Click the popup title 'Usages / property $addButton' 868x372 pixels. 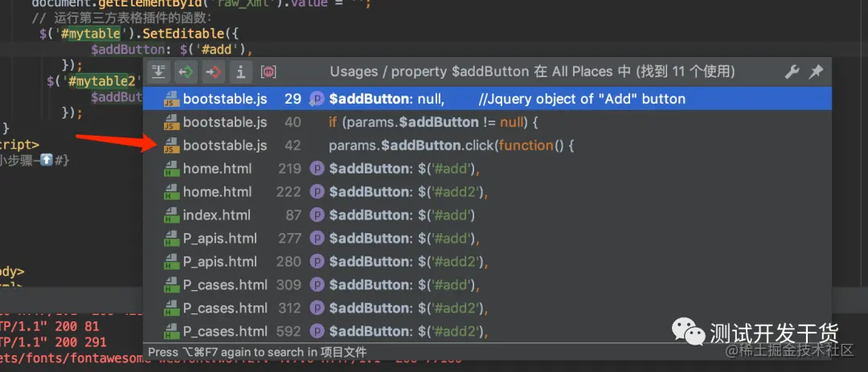(x=429, y=72)
